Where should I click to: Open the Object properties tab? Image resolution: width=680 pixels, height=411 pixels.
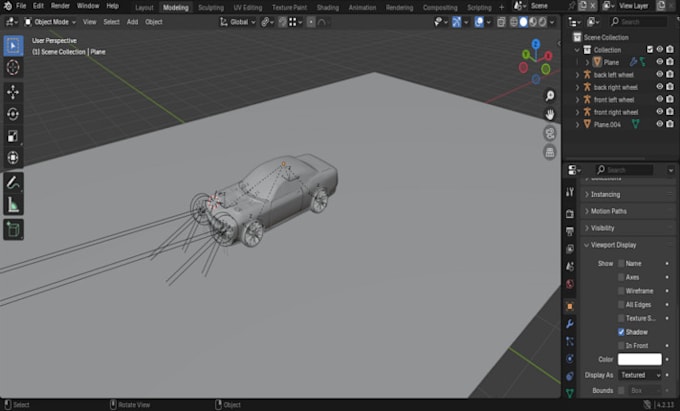[x=570, y=306]
